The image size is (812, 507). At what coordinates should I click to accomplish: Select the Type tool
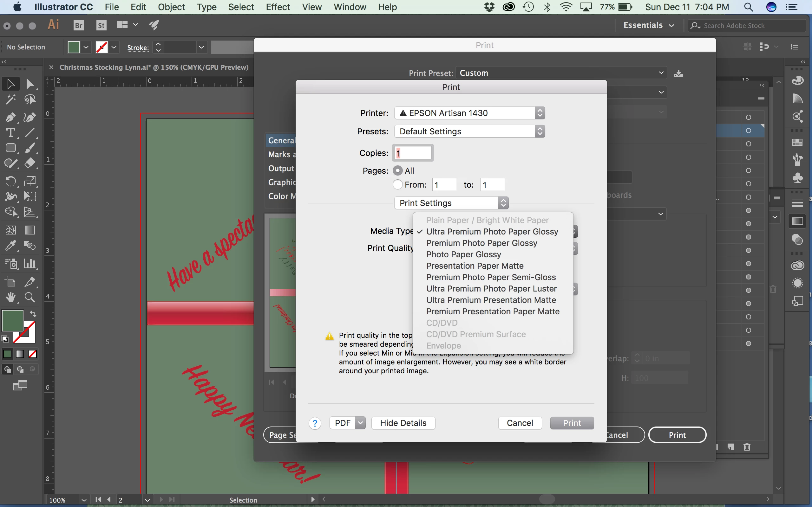coord(10,133)
